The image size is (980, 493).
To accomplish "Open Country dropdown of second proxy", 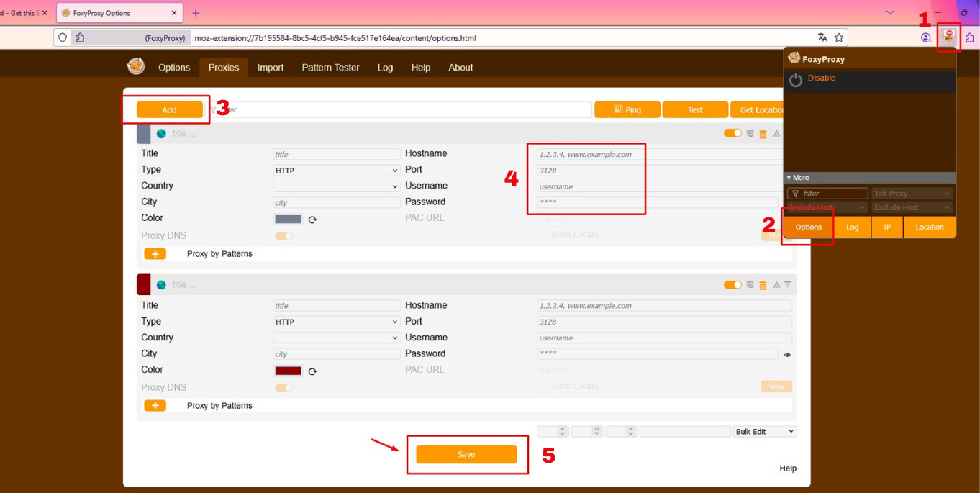I will pos(336,338).
